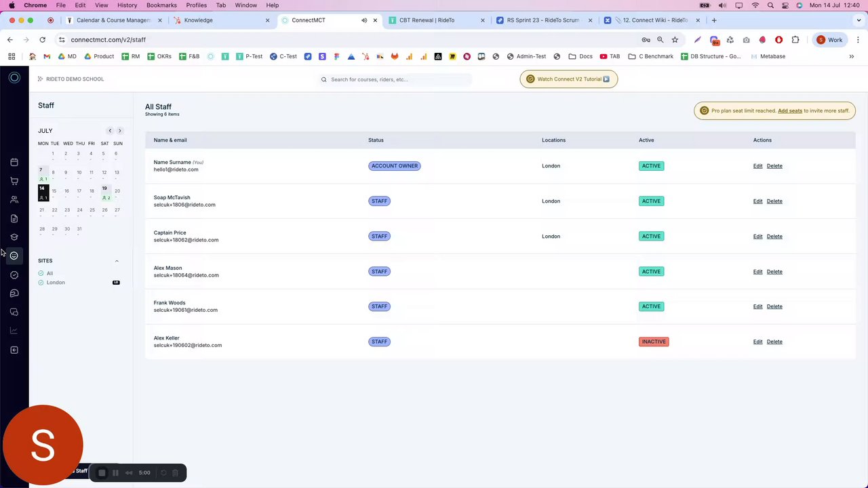The image size is (868, 488).
Task: Reload the page in Chrome
Action: point(43,40)
